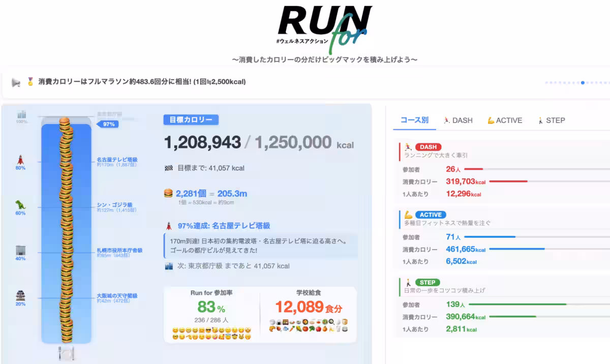
Task: Click the flexed bicep icon in the ACTIVE card
Action: point(408,215)
